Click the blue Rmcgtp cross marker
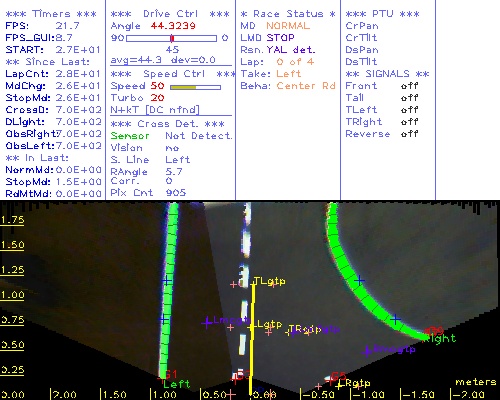Screen dimensions: 500x400 click(367, 351)
